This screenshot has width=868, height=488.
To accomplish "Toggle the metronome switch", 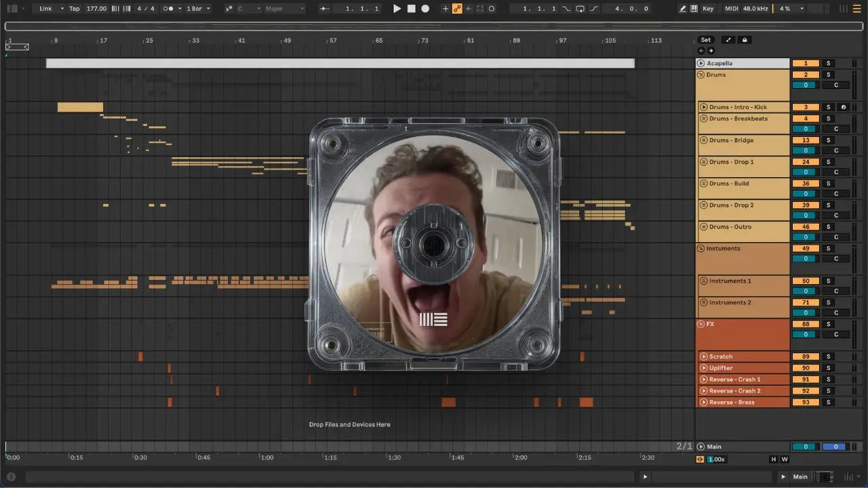I will (x=169, y=9).
